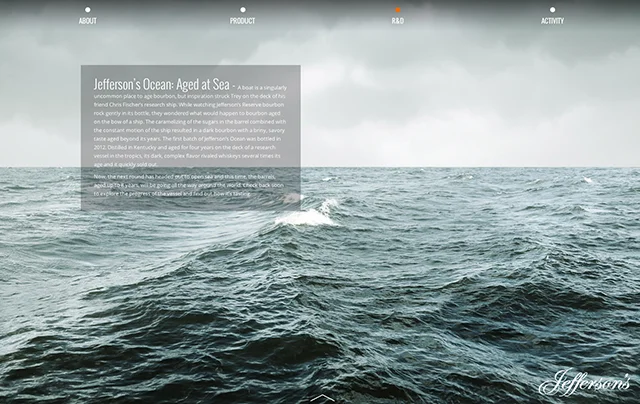Open the ABOUT navigation item

87,21
